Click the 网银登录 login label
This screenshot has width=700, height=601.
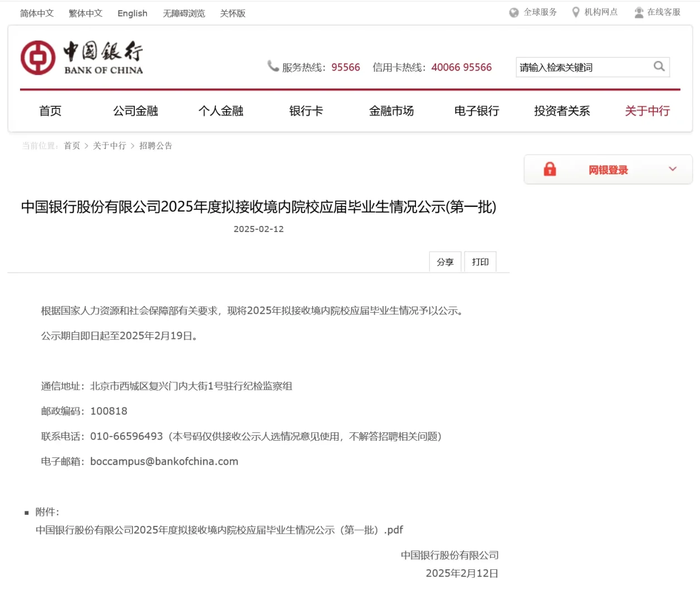coord(608,170)
